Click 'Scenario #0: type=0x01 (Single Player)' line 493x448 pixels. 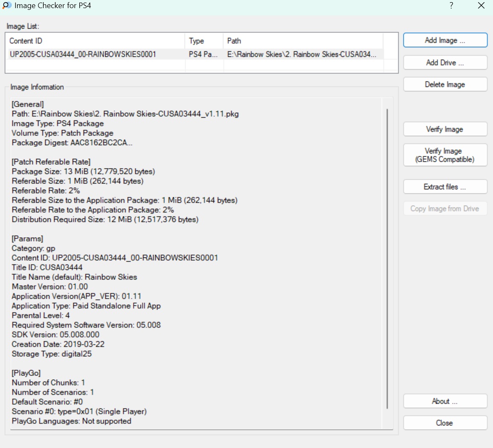tap(79, 411)
